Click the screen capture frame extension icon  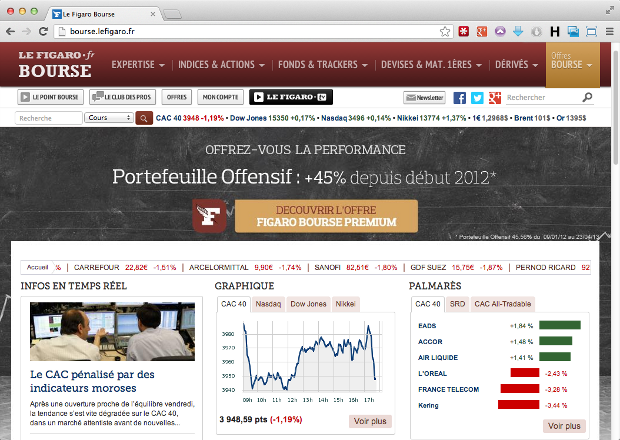592,31
